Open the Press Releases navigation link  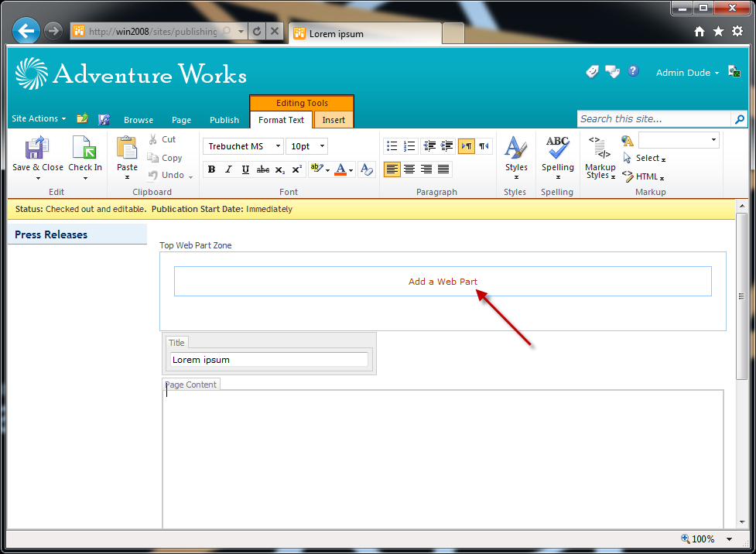point(51,234)
